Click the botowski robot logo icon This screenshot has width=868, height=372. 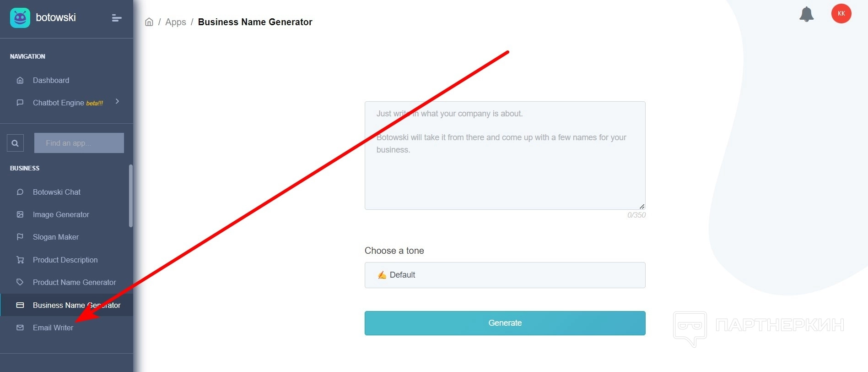(x=20, y=18)
